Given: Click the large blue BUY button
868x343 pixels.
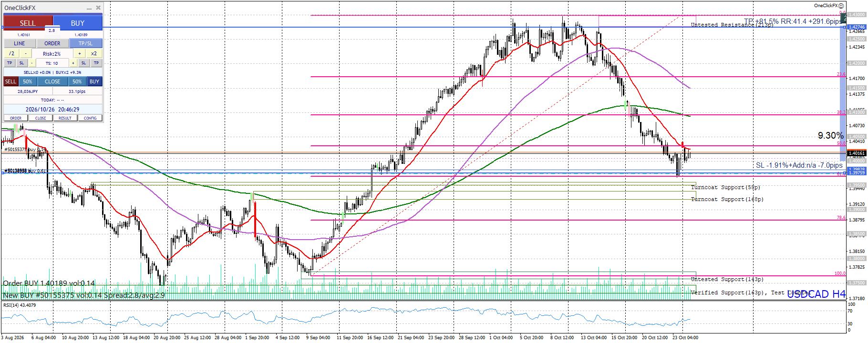Looking at the screenshot, I should click(78, 23).
